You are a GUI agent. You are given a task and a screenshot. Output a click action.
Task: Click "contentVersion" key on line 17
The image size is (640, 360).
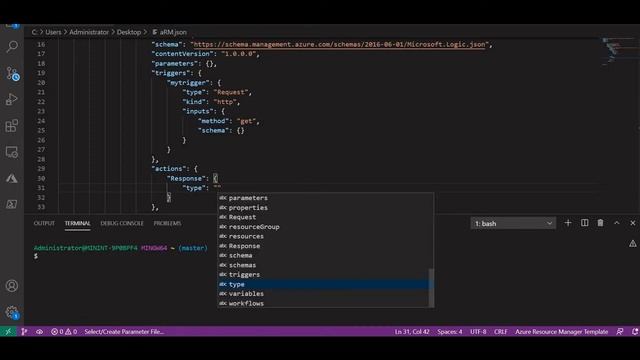[x=183, y=54]
